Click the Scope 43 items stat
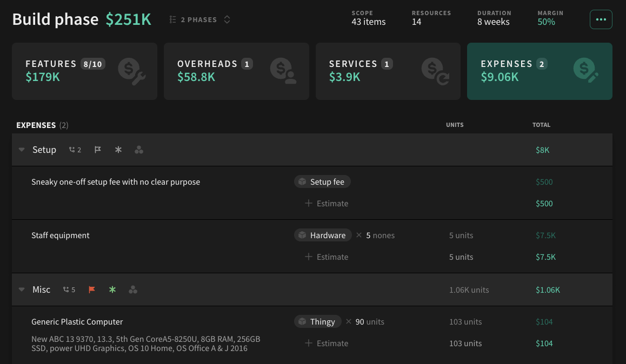The height and width of the screenshot is (364, 626). pyautogui.click(x=369, y=18)
